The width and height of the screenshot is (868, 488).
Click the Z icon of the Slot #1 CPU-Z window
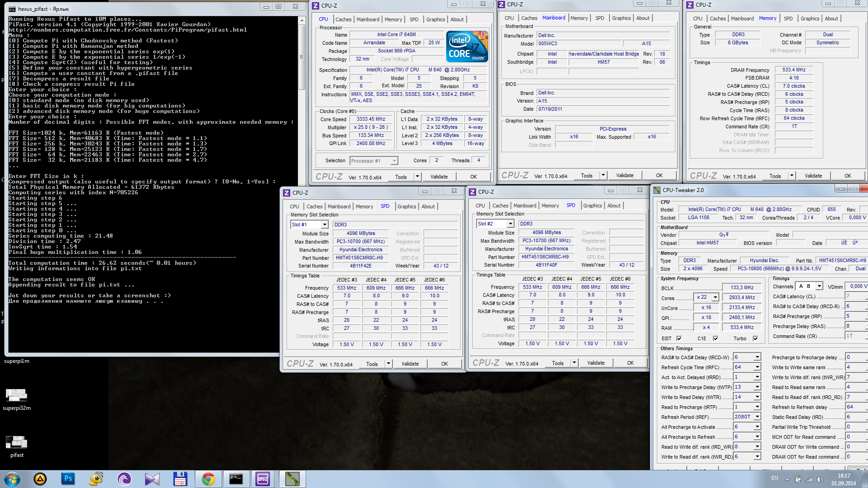click(287, 193)
